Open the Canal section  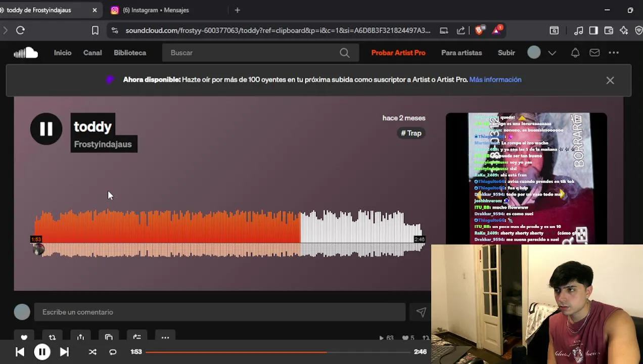click(x=93, y=53)
